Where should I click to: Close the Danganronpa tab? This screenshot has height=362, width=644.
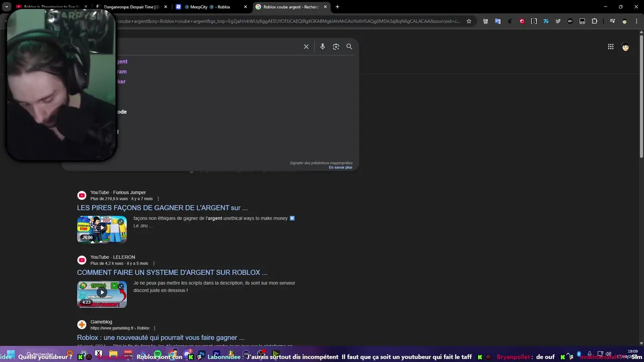tap(166, 7)
